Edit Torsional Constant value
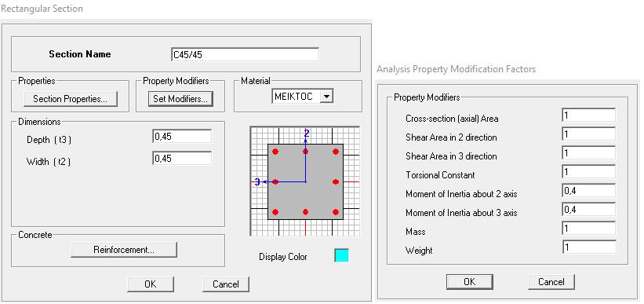The height and width of the screenshot is (304, 644). click(x=589, y=171)
